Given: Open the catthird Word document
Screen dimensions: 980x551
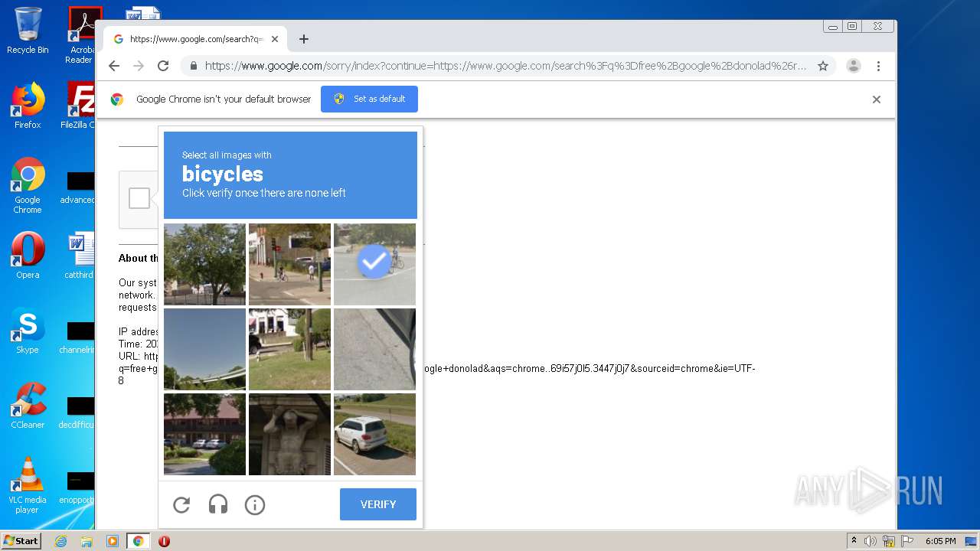Looking at the screenshot, I should (80, 255).
